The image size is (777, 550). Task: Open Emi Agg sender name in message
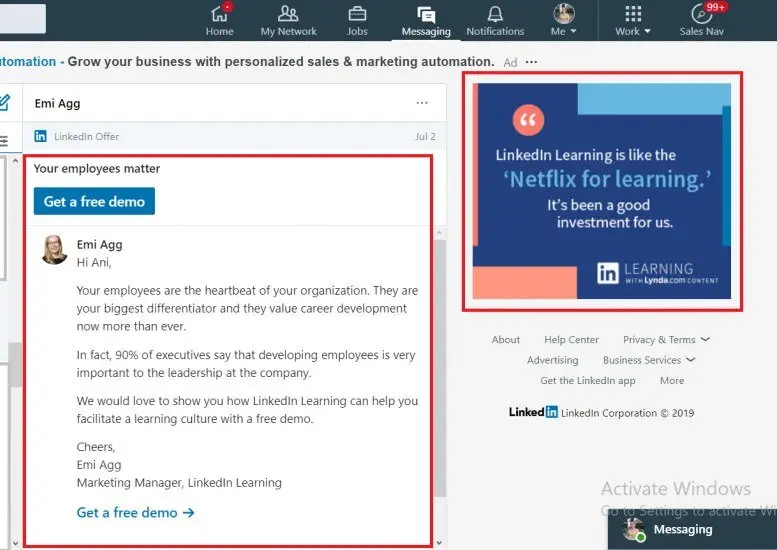click(x=99, y=244)
